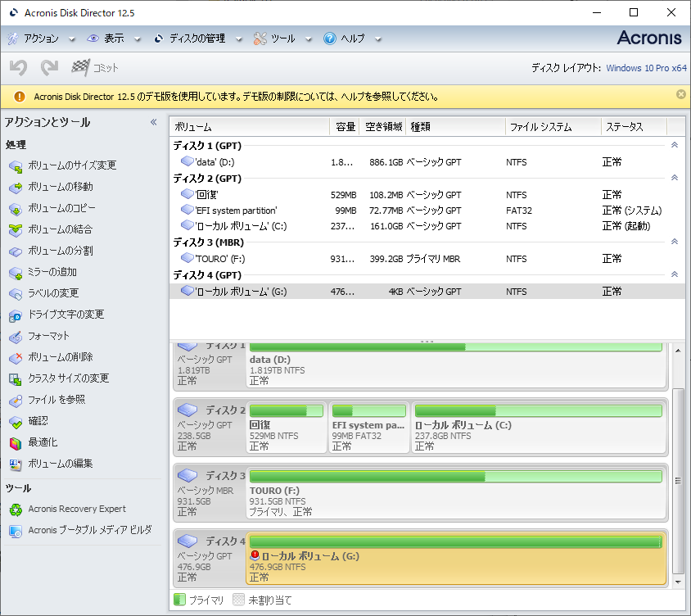The image size is (691, 616).
Task: Click the red error badge on volume G:
Action: point(255,555)
